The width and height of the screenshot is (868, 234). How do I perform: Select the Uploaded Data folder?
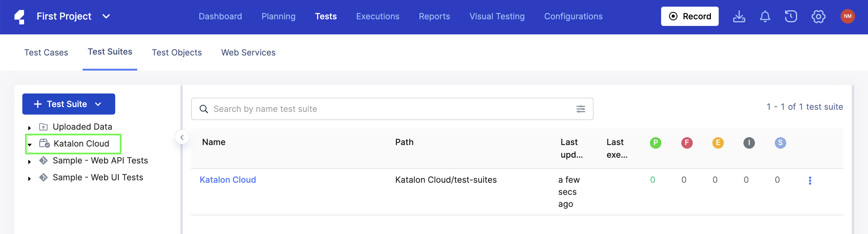pyautogui.click(x=82, y=127)
